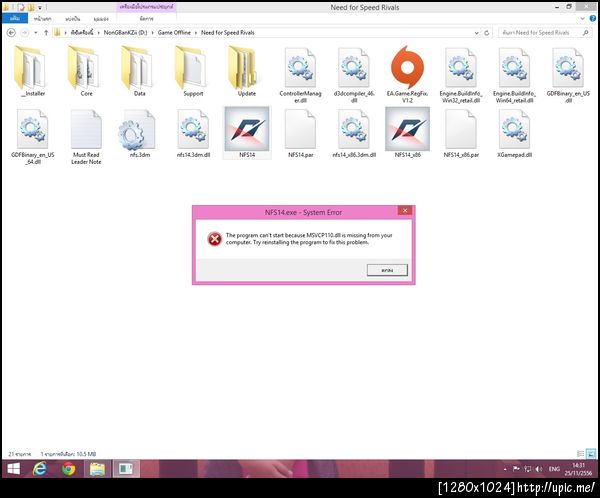This screenshot has width=600, height=498.
Task: Open the Data folder
Action: 140,71
